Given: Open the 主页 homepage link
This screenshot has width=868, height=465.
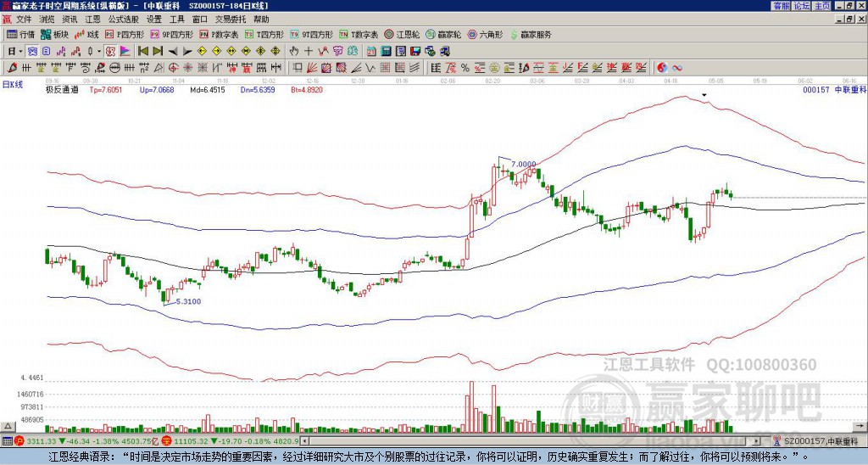Looking at the screenshot, I should (x=822, y=6).
